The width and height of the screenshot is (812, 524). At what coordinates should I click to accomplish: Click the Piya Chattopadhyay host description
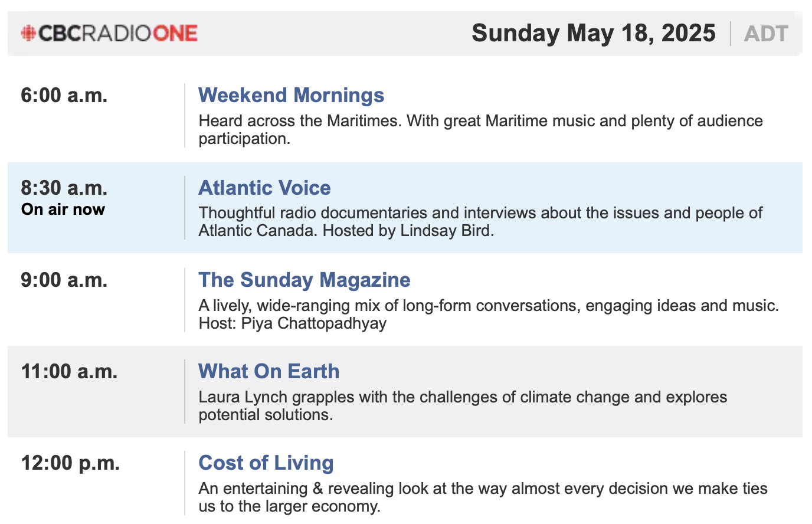click(489, 314)
